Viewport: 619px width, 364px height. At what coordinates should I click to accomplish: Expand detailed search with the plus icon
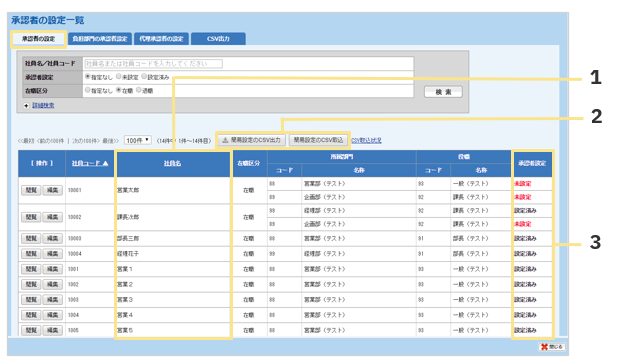pyautogui.click(x=26, y=106)
